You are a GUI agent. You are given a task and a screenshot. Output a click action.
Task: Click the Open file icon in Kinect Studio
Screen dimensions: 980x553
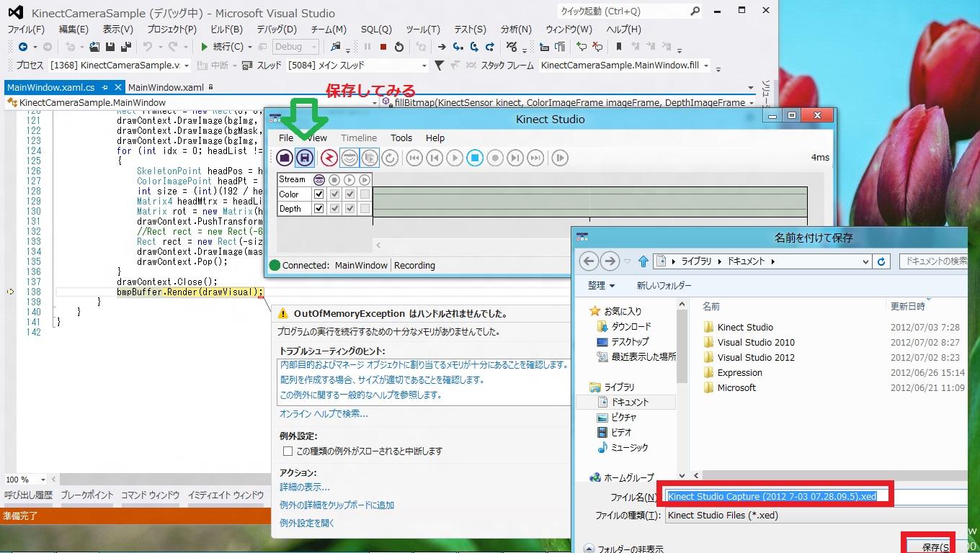(x=285, y=158)
